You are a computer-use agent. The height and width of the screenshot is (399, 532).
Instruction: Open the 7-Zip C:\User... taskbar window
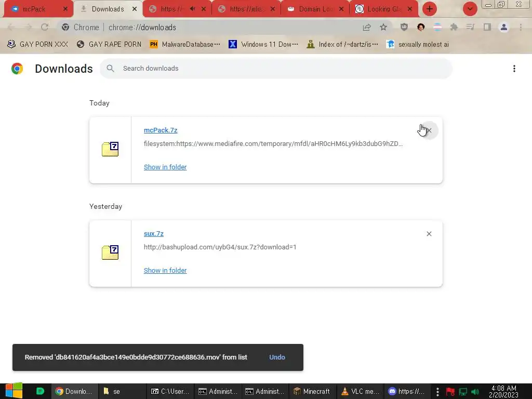tap(170, 391)
